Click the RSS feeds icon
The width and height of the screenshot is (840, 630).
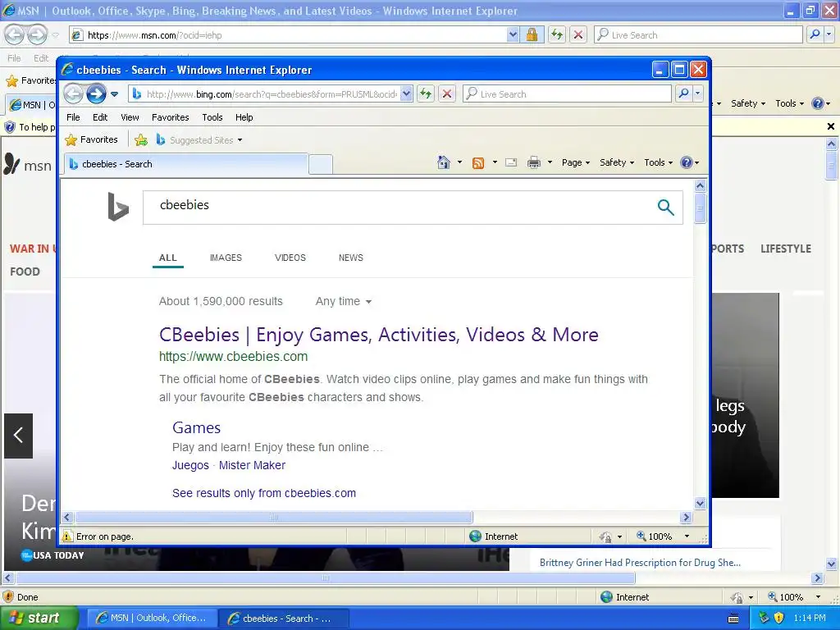pos(478,163)
